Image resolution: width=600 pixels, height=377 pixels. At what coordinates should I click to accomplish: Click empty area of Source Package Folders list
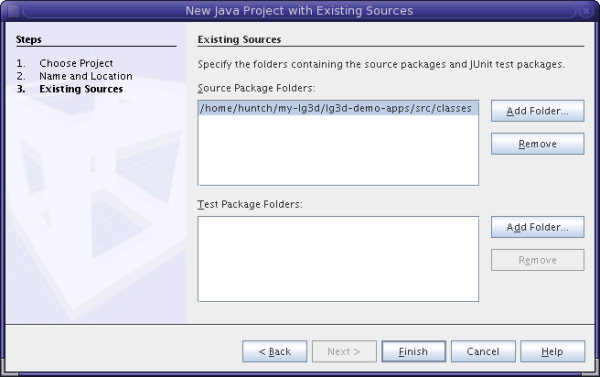pos(338,150)
